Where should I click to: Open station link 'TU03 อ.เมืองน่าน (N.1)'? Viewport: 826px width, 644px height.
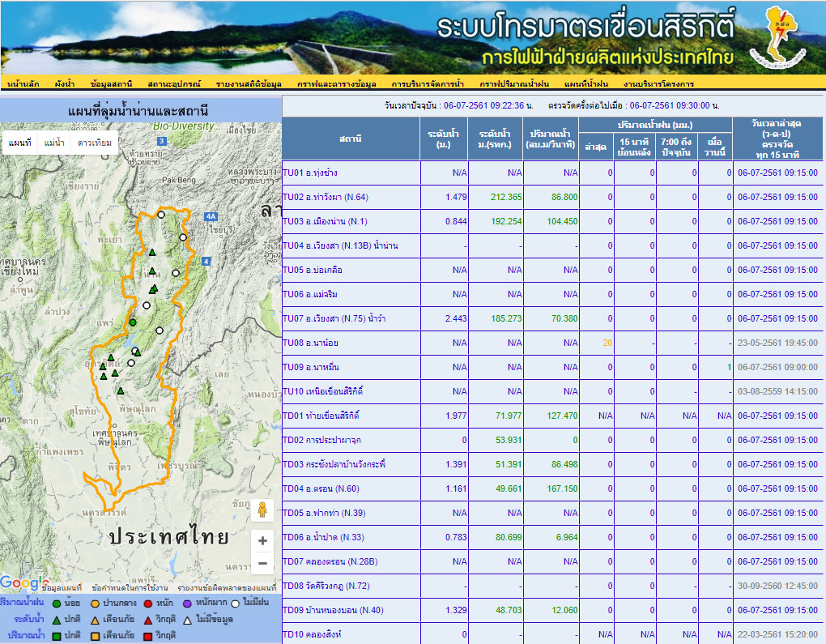click(x=325, y=221)
